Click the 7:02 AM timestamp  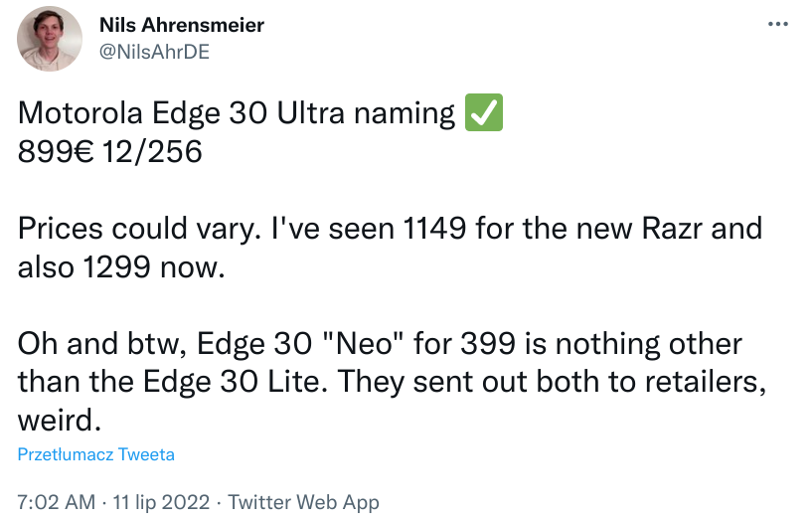click(57, 502)
